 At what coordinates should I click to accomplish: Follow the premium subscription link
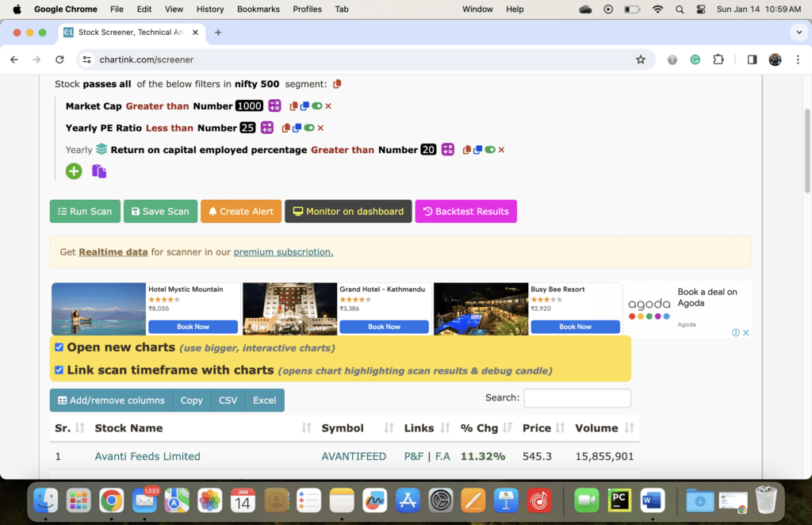283,252
